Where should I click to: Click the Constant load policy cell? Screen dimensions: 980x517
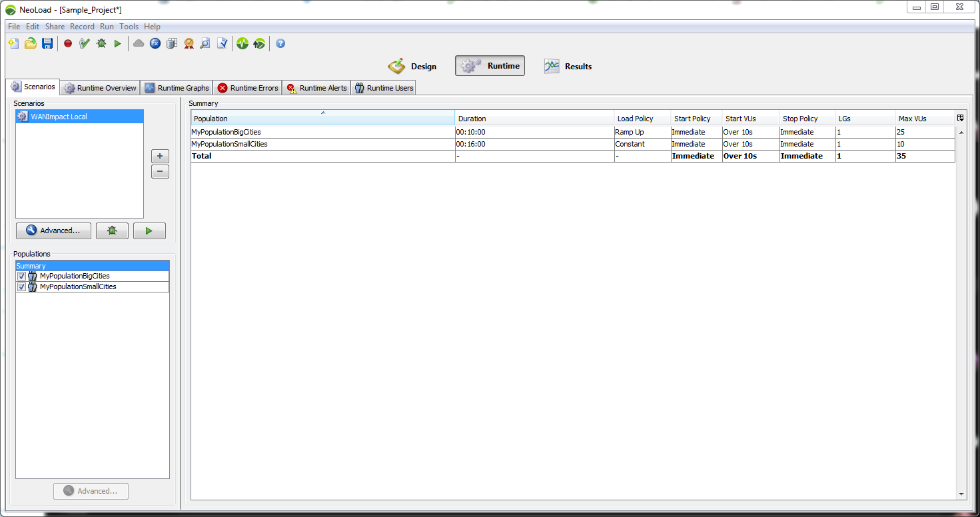pos(643,144)
